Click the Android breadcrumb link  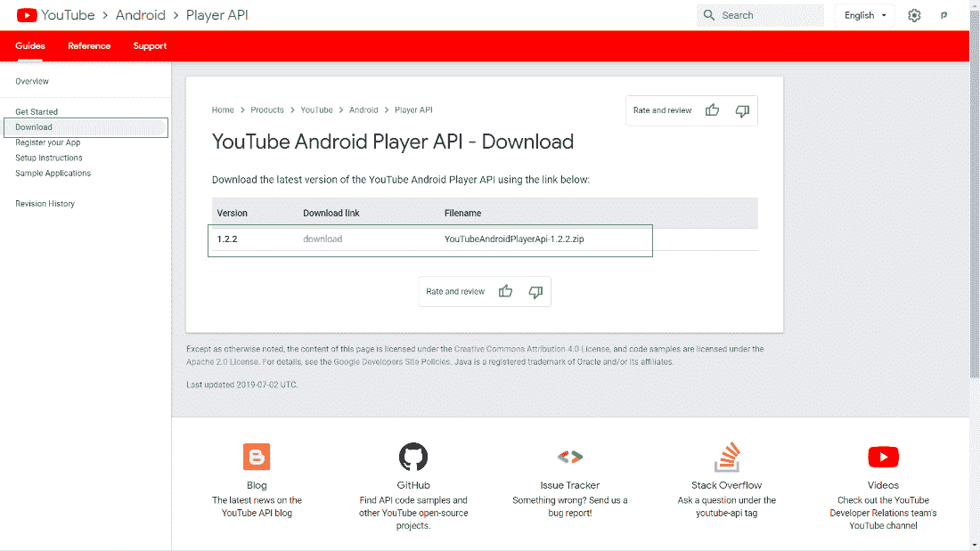point(363,110)
